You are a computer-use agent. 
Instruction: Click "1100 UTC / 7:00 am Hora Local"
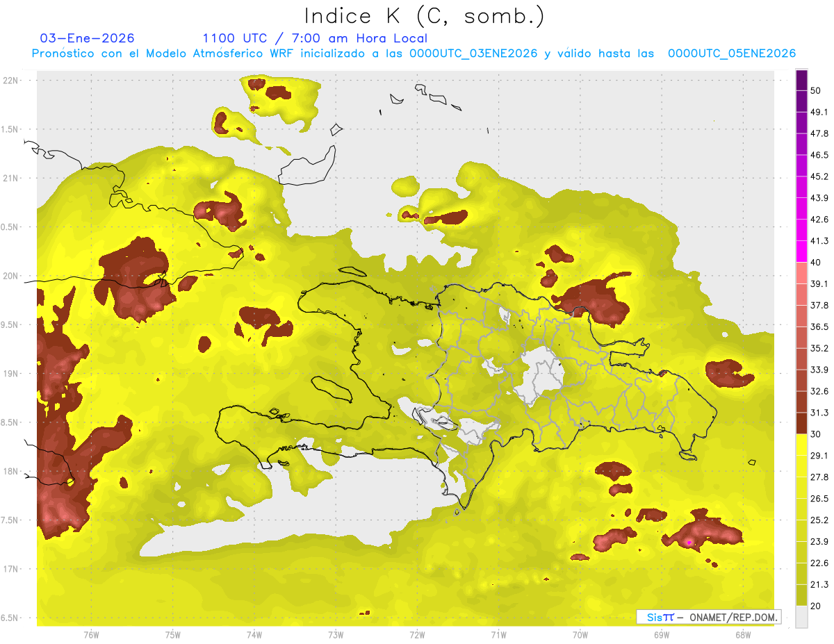[x=315, y=38]
